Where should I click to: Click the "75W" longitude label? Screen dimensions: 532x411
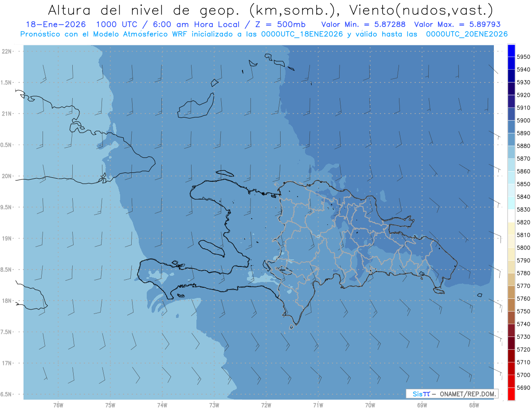[110, 405]
